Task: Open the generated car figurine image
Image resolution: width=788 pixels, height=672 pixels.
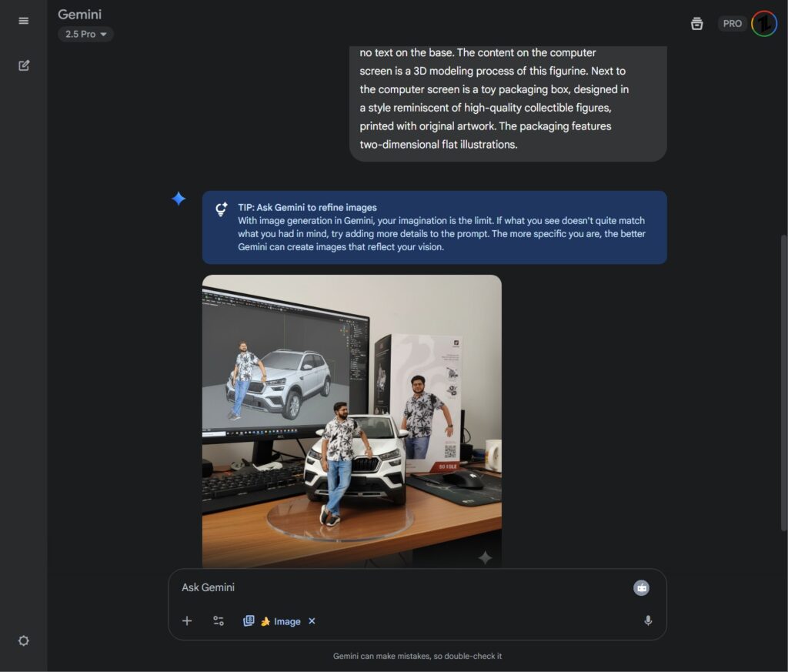Action: coord(352,420)
